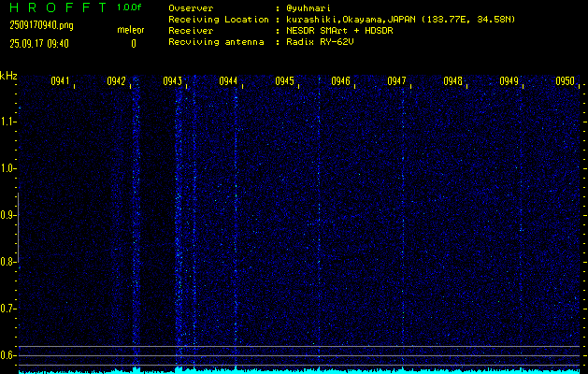Click the cyan signal level graph at bottom
The height and width of the screenshot is (374, 588).
pos(299,370)
